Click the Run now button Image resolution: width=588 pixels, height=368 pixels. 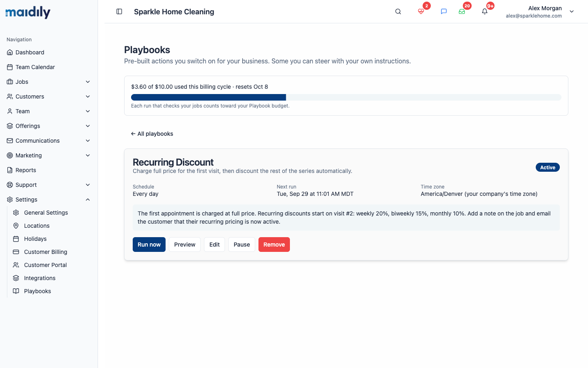[x=149, y=245]
